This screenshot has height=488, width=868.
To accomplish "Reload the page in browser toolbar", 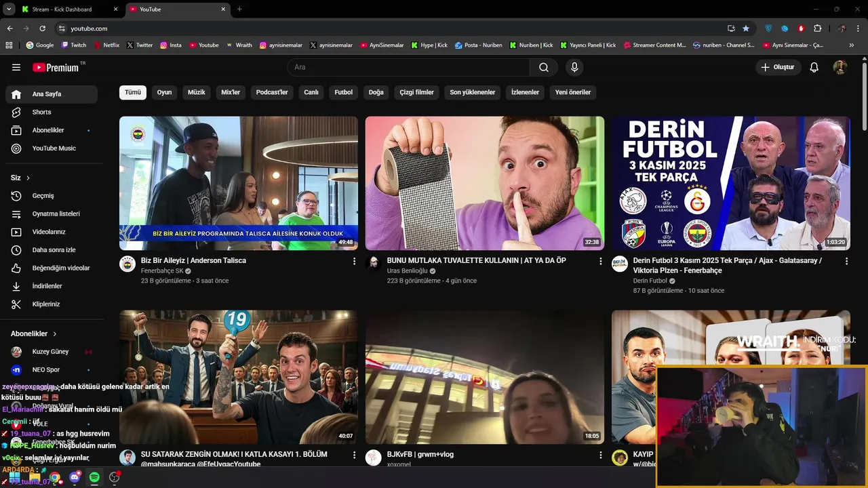I will point(42,28).
